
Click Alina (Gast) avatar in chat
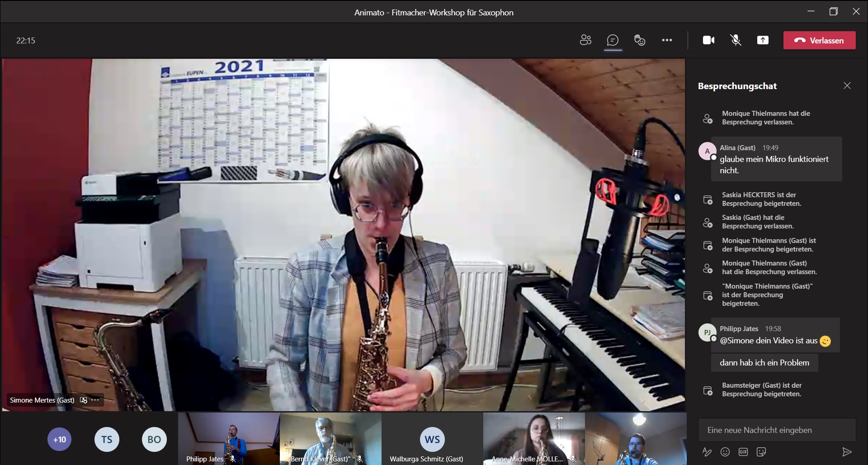point(708,151)
